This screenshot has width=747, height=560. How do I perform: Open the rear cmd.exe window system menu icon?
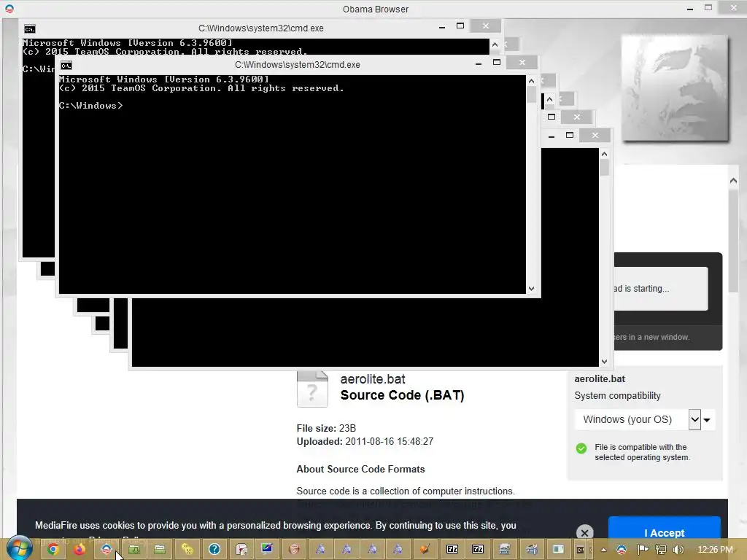click(29, 29)
